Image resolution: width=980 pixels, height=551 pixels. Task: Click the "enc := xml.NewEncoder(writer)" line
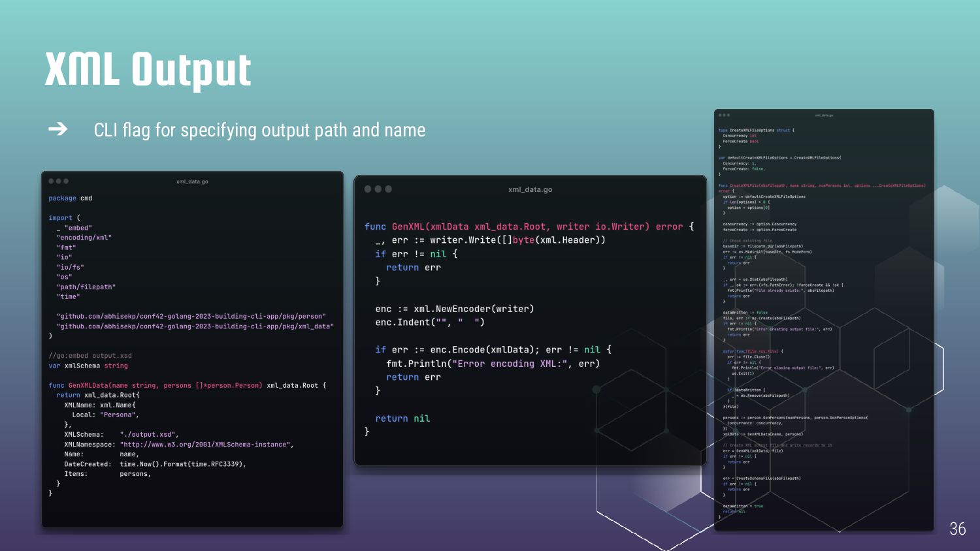[x=454, y=309]
